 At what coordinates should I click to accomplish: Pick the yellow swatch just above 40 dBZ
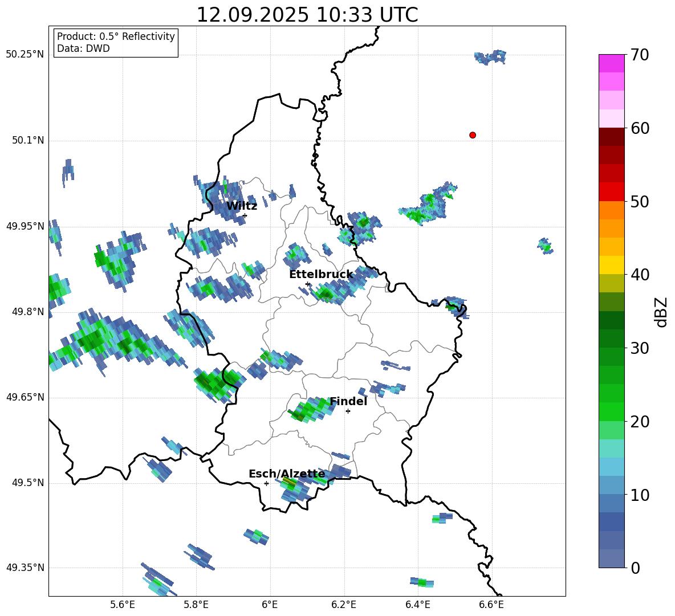tap(612, 265)
